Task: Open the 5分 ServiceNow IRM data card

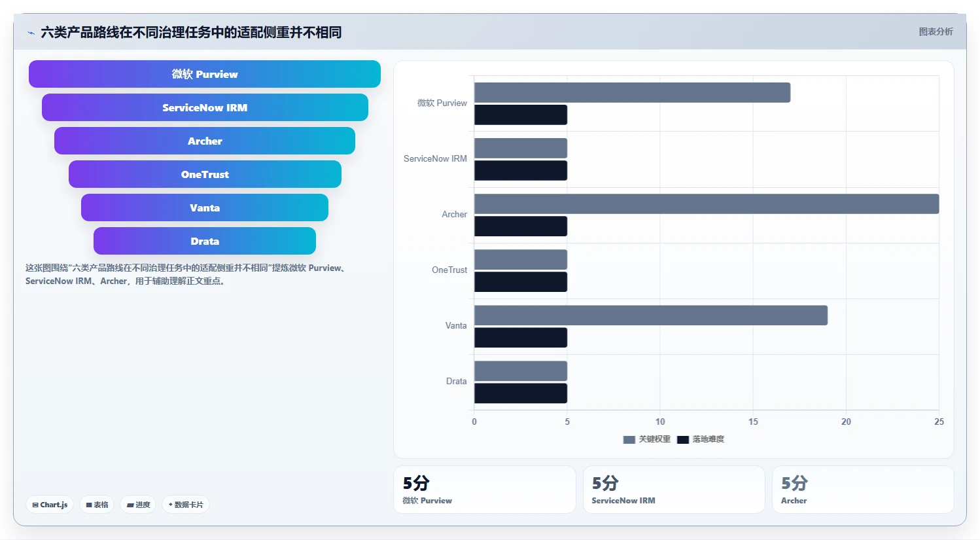Action: 674,490
